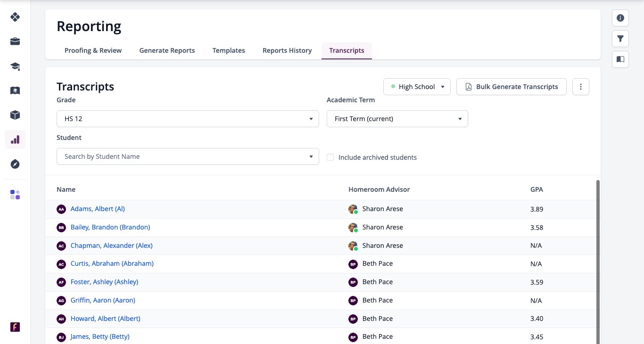Image resolution: width=644 pixels, height=344 pixels.
Task: Expand the Grade HS 12 dropdown
Action: [188, 119]
